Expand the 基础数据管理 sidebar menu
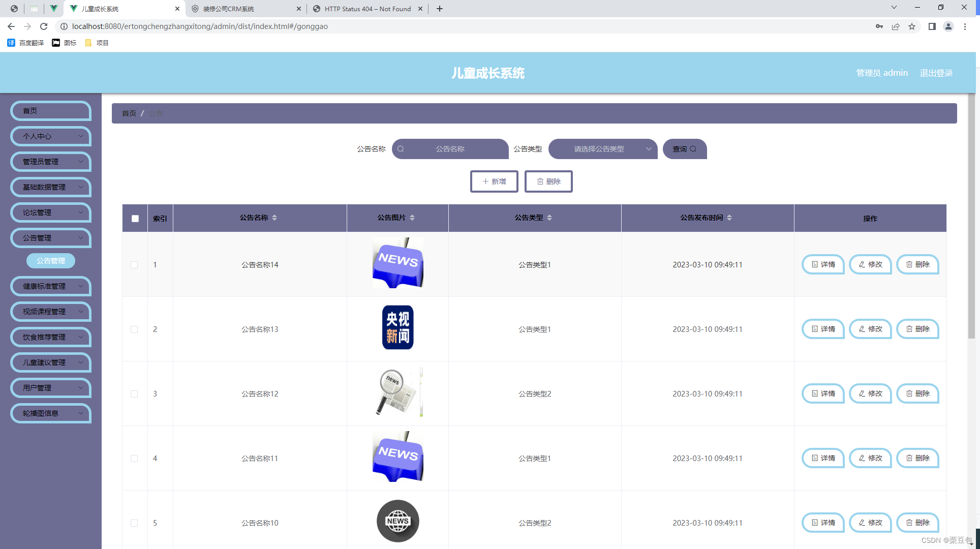Image resolution: width=980 pixels, height=549 pixels. [51, 187]
